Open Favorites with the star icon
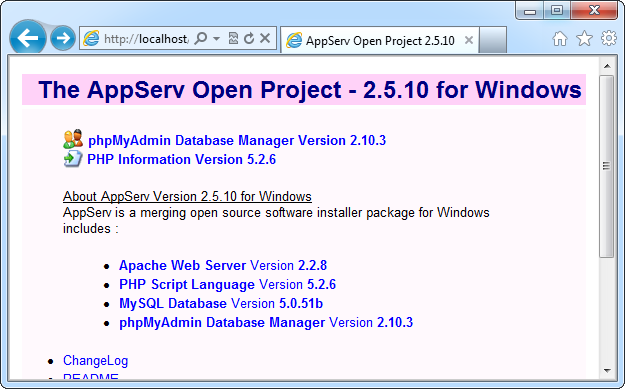 [584, 38]
